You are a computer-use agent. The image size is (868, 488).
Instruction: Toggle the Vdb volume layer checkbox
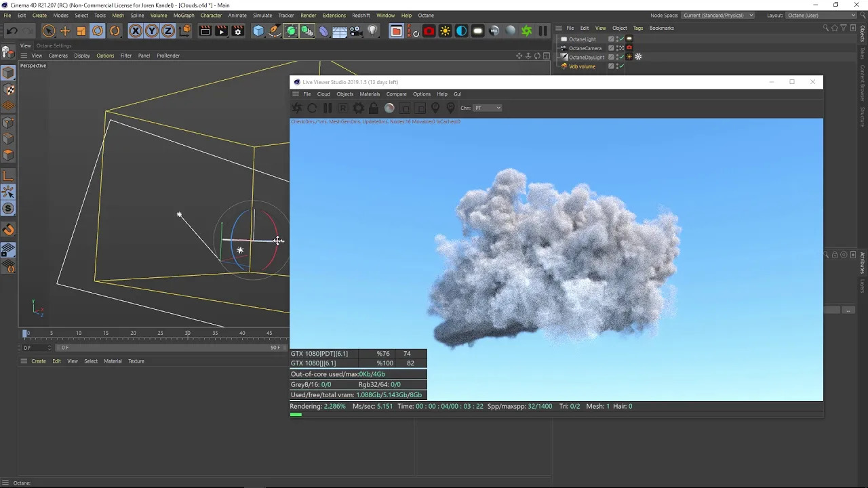click(611, 66)
